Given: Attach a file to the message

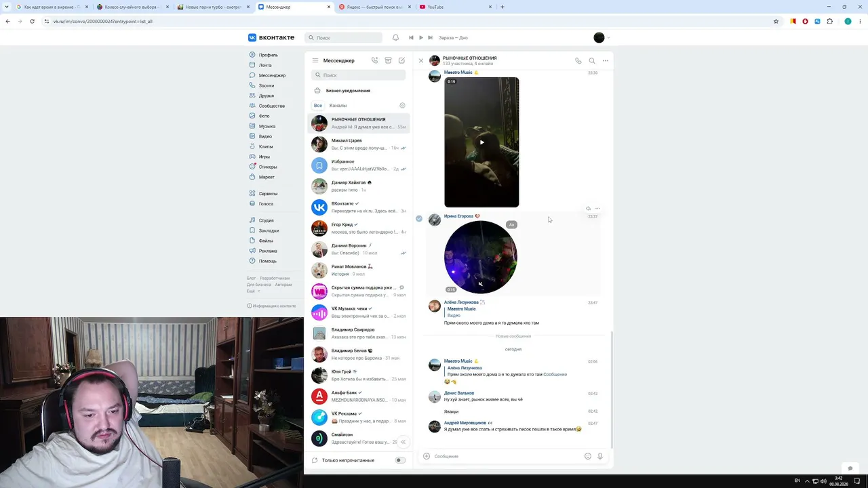Looking at the screenshot, I should point(427,456).
